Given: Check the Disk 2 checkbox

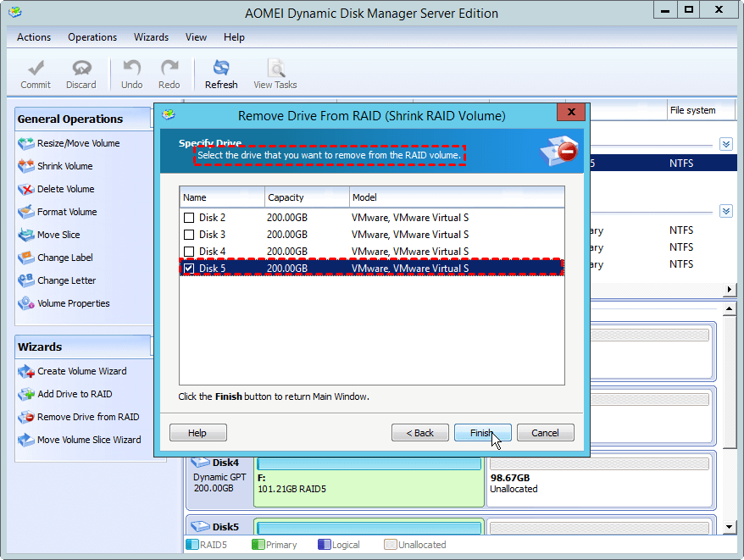Looking at the screenshot, I should coord(189,218).
